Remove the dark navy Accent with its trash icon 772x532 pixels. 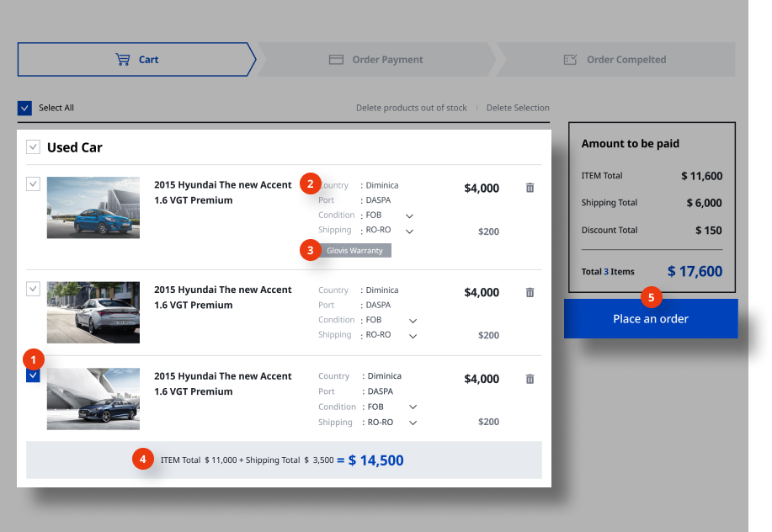[x=530, y=379]
